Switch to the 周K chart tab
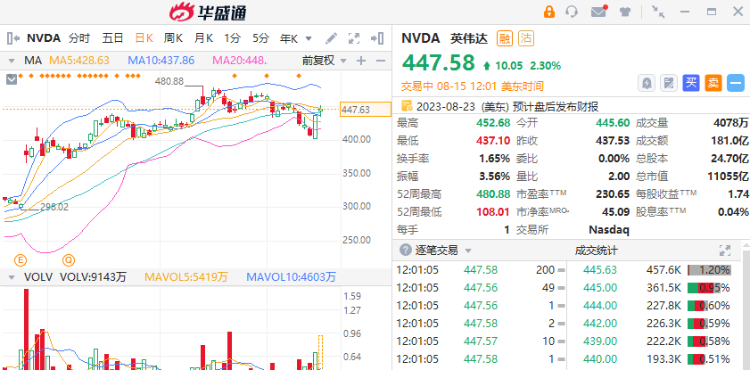The width and height of the screenshot is (750, 370). [173, 38]
